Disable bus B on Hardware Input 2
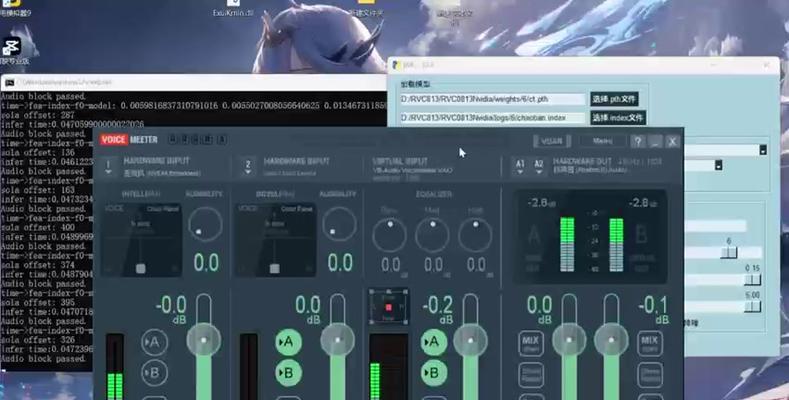Screen dimensions: 789x400 [x=289, y=373]
